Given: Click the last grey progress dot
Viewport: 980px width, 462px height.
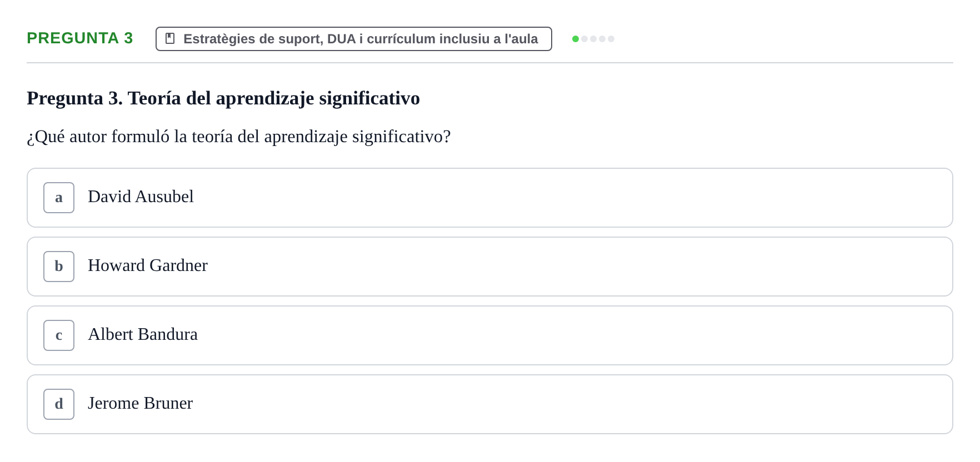Looking at the screenshot, I should (611, 39).
